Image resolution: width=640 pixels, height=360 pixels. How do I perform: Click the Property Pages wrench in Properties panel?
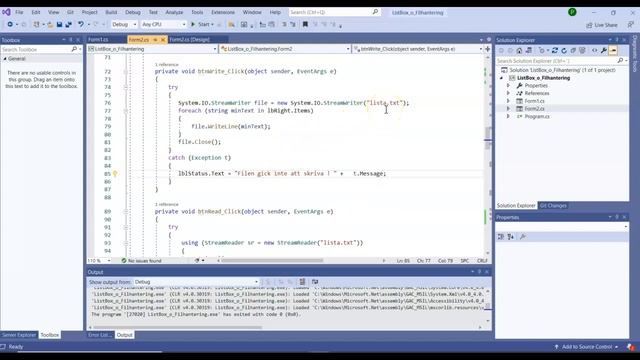coord(522,237)
